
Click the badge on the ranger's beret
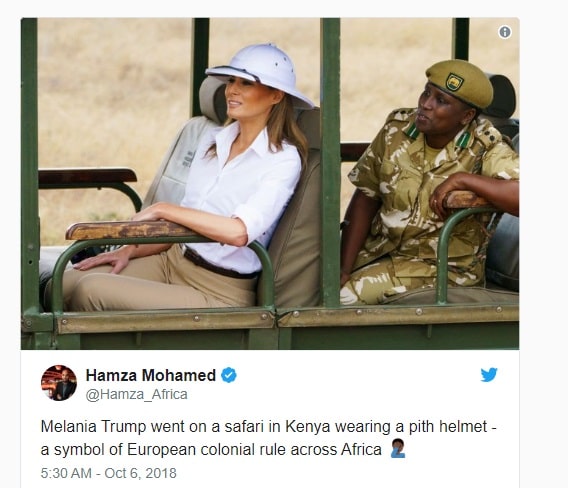click(x=455, y=82)
